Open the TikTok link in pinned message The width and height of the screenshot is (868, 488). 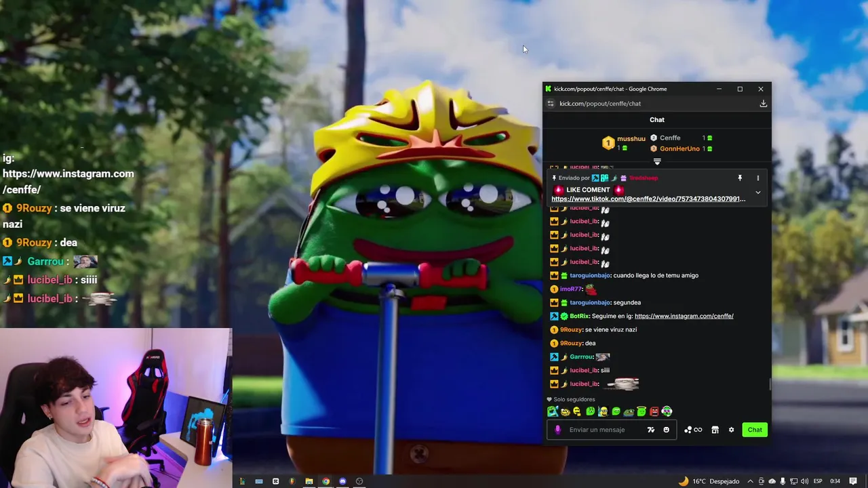click(648, 199)
